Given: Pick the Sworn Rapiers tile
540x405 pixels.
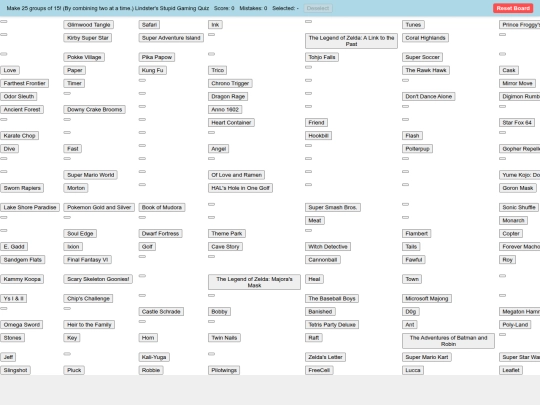Looking at the screenshot, I should click(x=22, y=188).
